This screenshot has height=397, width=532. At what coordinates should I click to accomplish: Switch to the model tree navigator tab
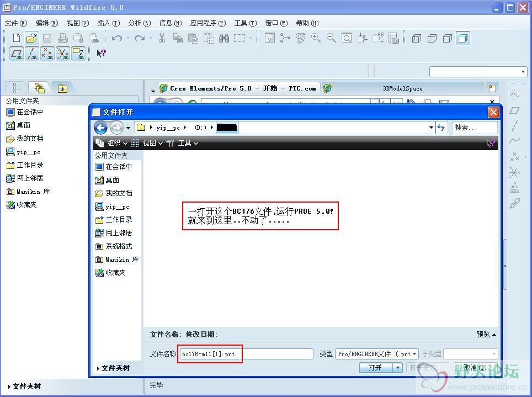pyautogui.click(x=16, y=88)
